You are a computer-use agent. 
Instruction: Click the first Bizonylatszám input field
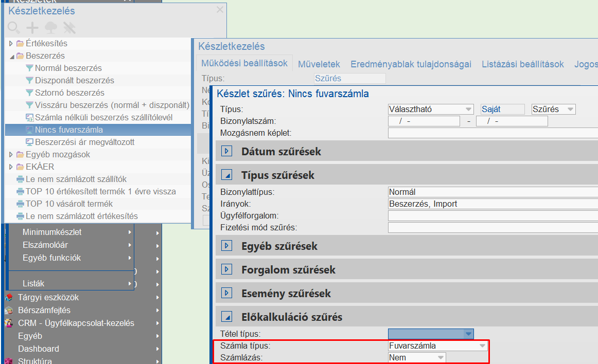424,121
